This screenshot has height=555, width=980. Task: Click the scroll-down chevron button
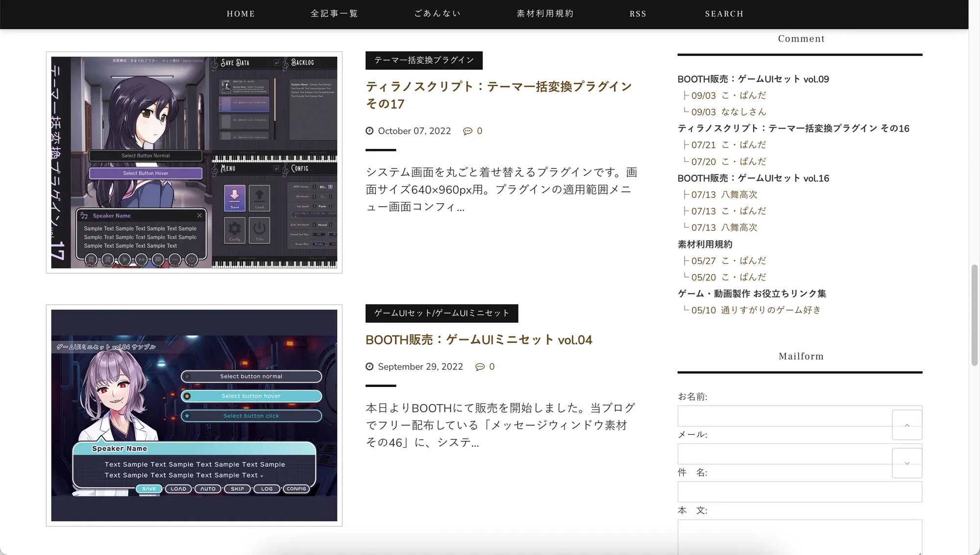907,463
